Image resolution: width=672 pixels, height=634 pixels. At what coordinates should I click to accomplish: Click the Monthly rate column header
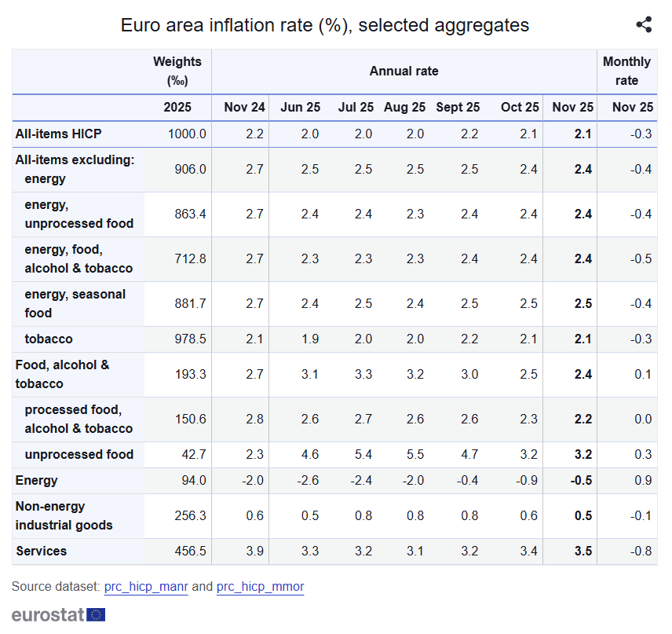pos(626,71)
